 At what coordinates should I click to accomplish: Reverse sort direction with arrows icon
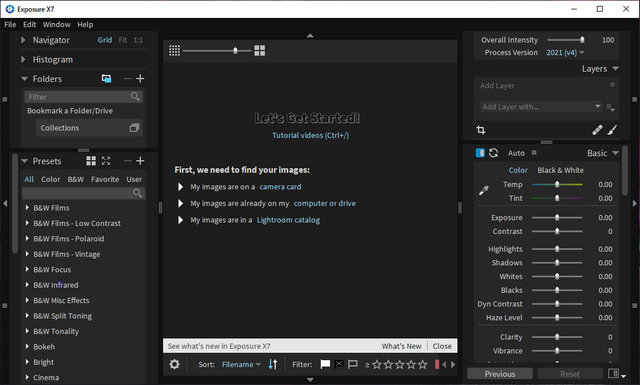[273, 364]
